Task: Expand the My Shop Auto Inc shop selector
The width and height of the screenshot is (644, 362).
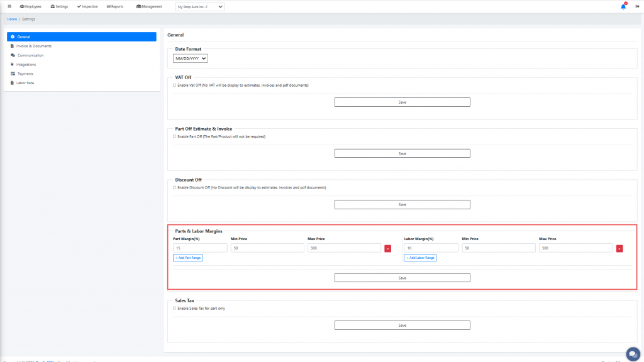Action: 199,6
